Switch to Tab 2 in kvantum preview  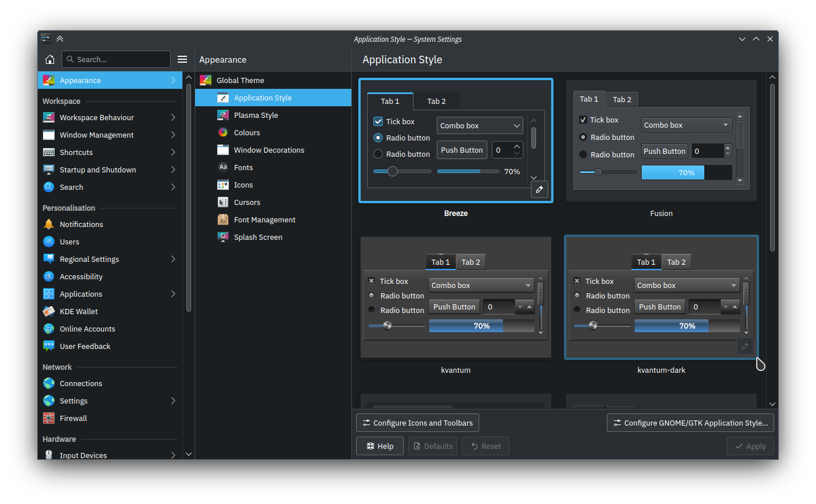(x=470, y=262)
